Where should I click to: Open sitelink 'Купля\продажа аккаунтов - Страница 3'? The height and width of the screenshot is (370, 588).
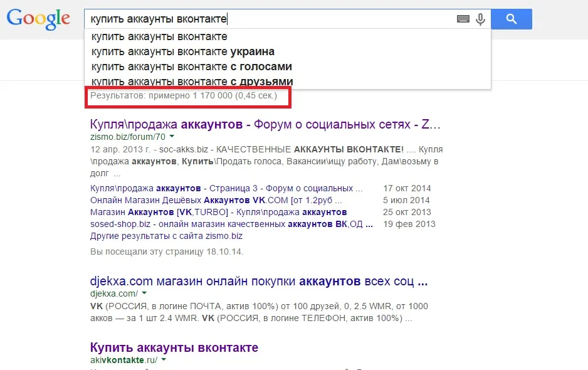226,188
